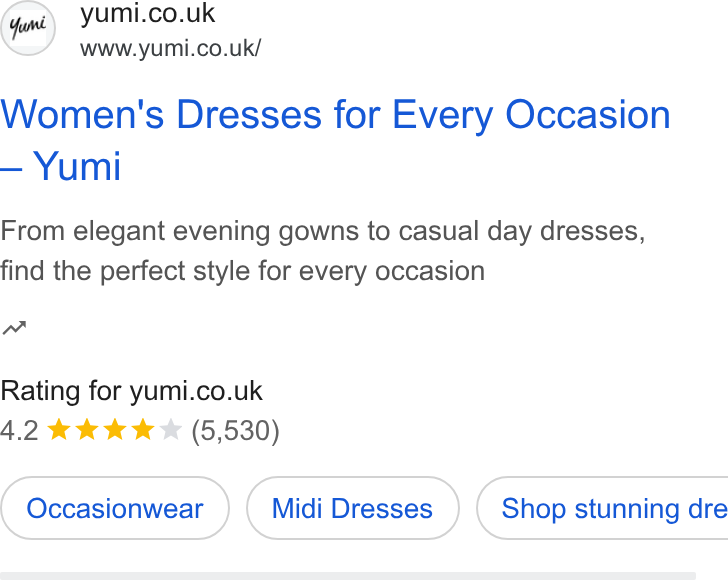Viewport: 728px width, 580px height.
Task: Click the trending arrow icon
Action: [14, 328]
